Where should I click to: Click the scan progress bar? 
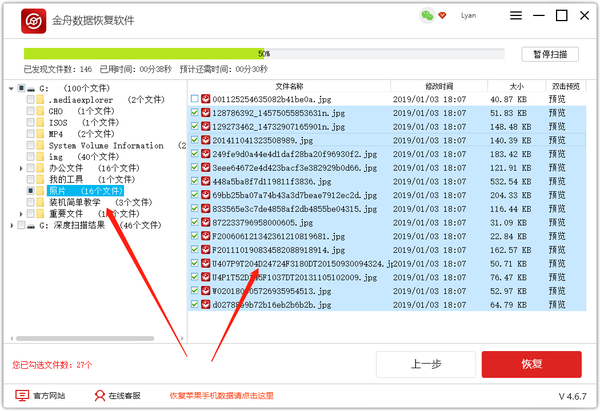[x=264, y=53]
